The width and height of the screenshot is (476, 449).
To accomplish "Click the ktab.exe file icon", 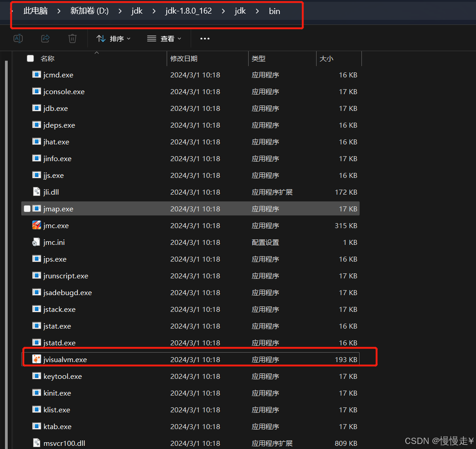I will tap(36, 426).
